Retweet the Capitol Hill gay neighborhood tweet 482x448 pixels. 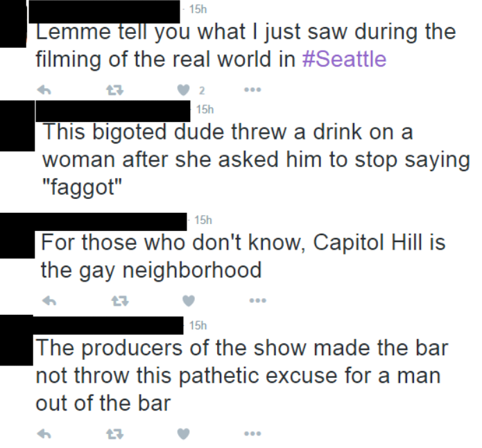pos(120,301)
